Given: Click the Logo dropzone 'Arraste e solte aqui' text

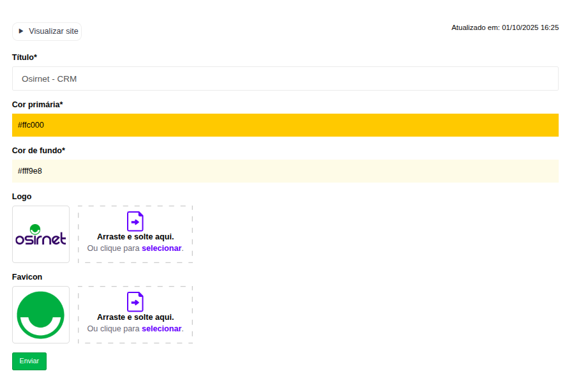Looking at the screenshot, I should [135, 237].
